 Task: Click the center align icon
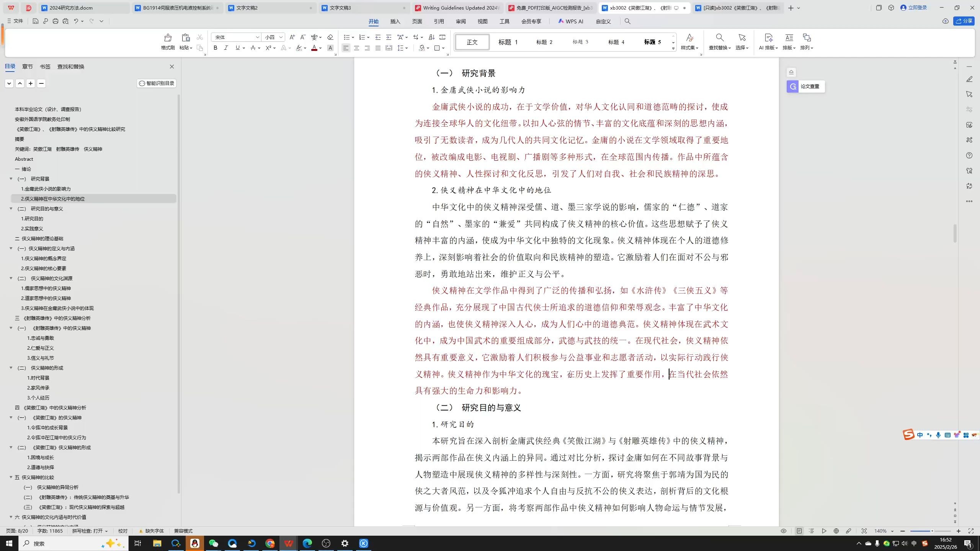point(356,48)
